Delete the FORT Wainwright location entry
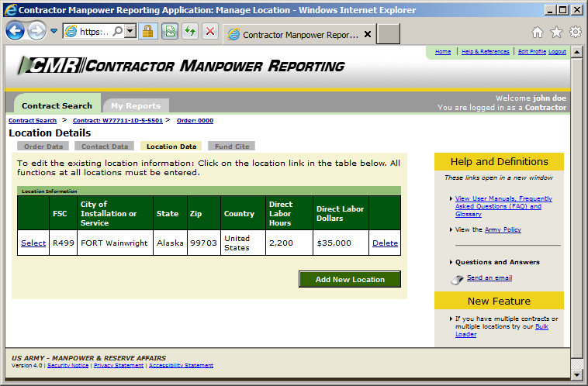The height and width of the screenshot is (386, 588). click(x=385, y=243)
